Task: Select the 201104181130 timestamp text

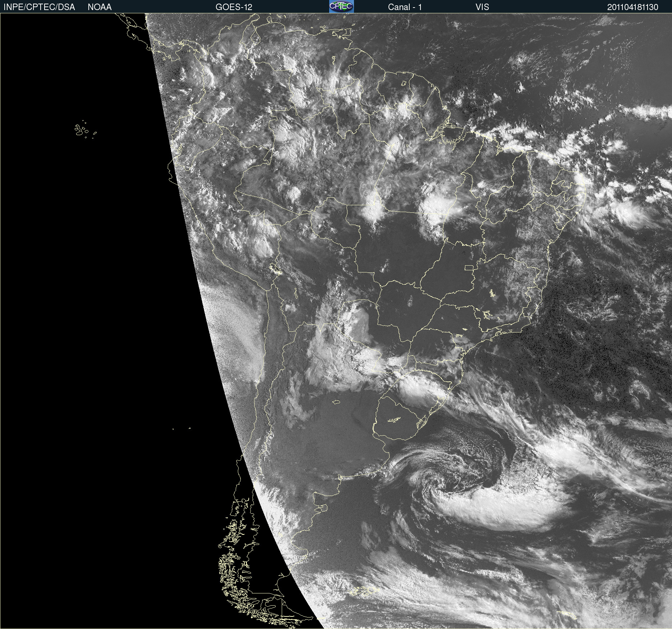Action: click(x=633, y=7)
